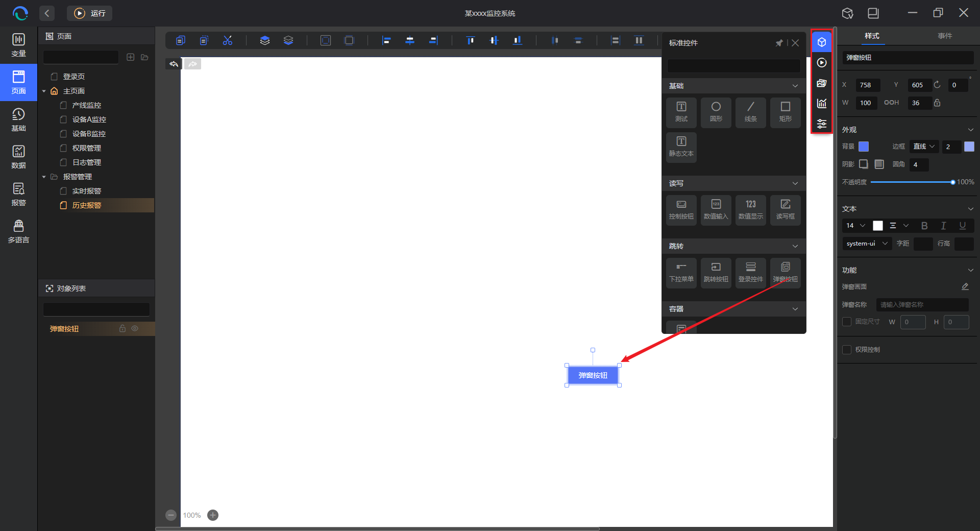Add the 登录控件 login widget
This screenshot has height=531, width=980.
(x=751, y=273)
